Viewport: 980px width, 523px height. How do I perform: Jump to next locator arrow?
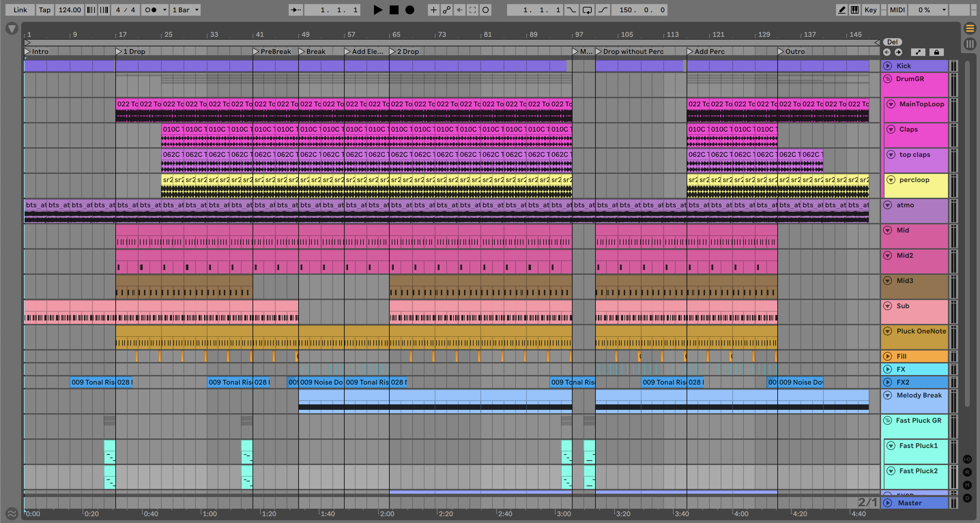pos(898,52)
